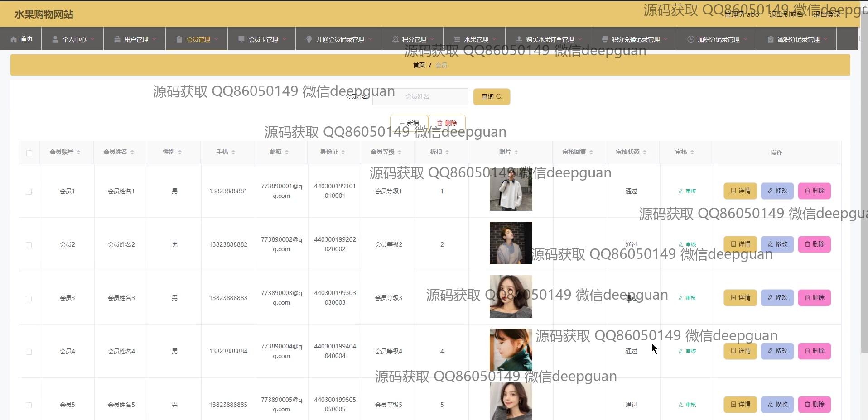Click the 审核 edit icon for 会员1

point(681,191)
